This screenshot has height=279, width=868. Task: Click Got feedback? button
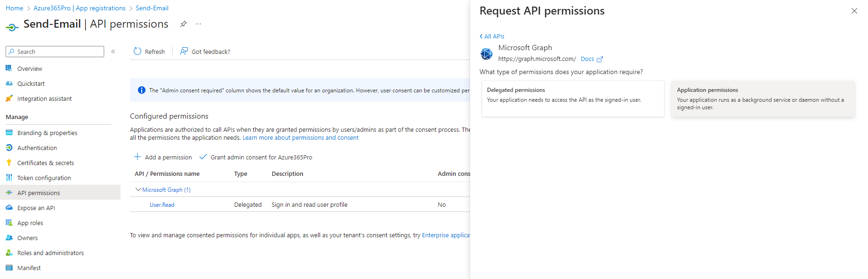point(205,52)
